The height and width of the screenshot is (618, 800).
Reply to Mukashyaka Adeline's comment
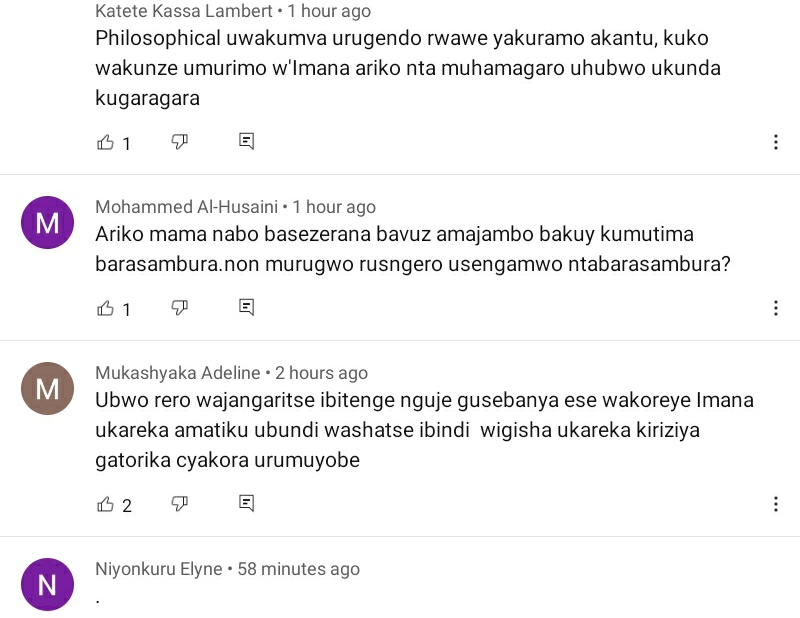coord(247,504)
